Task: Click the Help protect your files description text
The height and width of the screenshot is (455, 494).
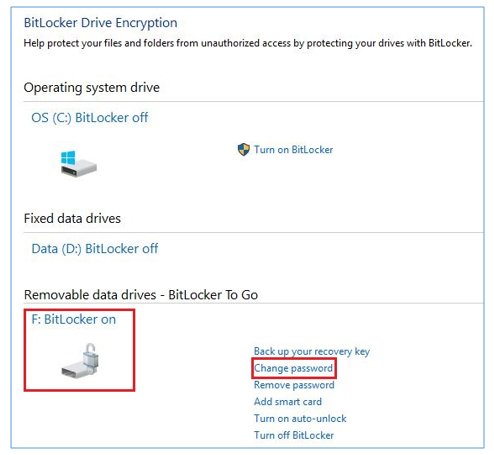Action: [x=248, y=43]
